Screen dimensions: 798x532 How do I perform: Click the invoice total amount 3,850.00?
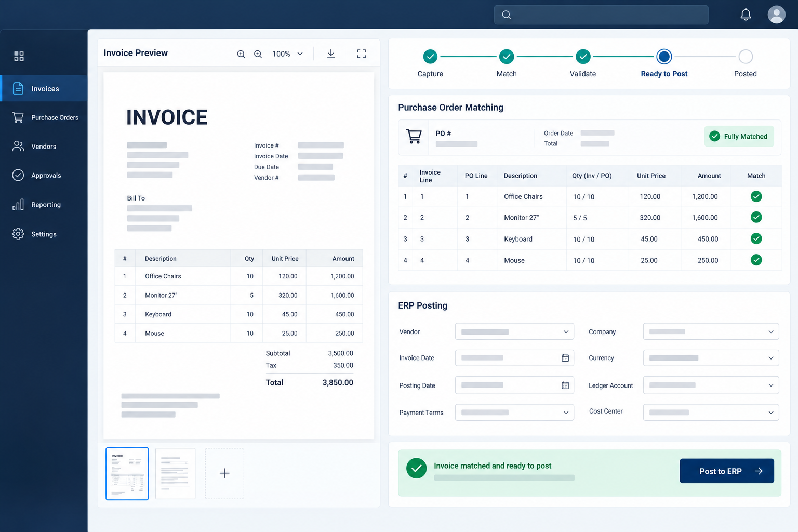(x=338, y=382)
